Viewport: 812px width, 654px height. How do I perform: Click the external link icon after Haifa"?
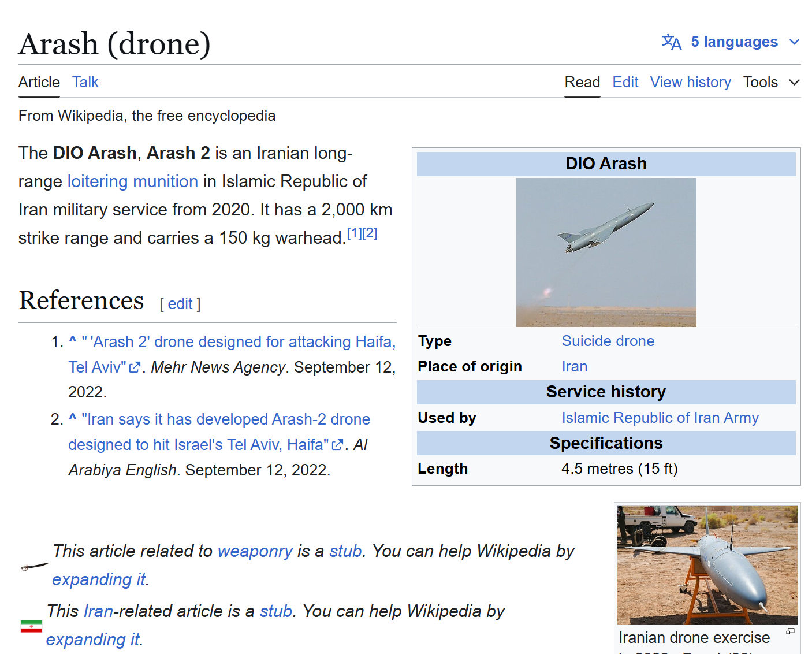[337, 445]
